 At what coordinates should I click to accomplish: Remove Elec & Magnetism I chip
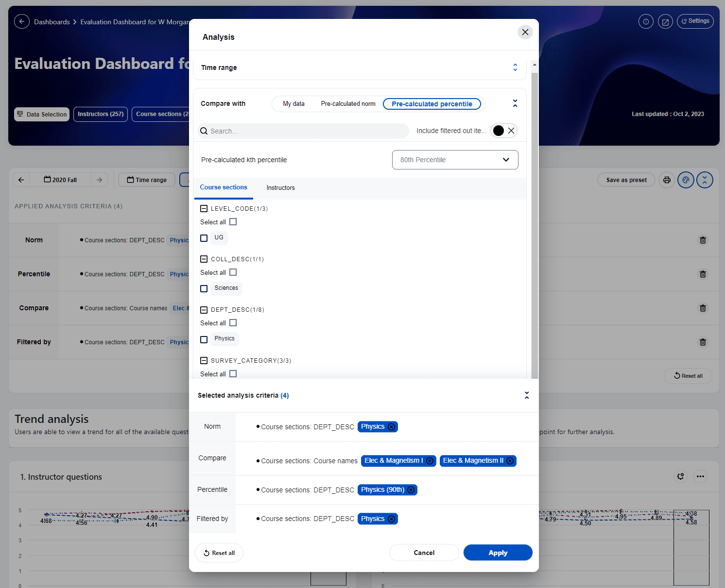(x=430, y=461)
